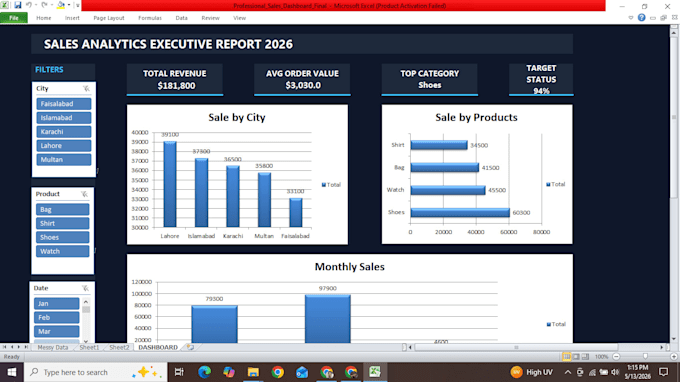Switch to Page Layout view icon
Screen dimensions: 680x382
[576, 357]
